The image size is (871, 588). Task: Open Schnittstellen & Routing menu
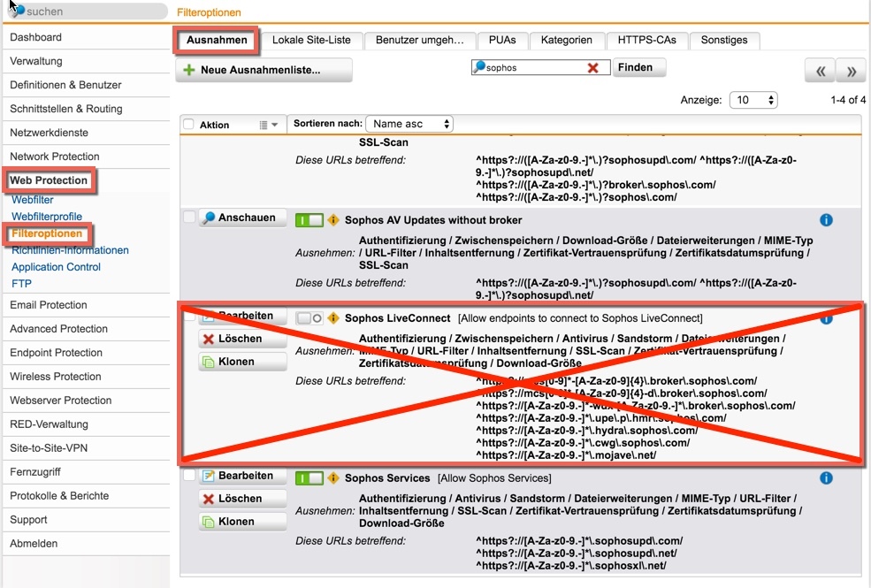(x=86, y=109)
